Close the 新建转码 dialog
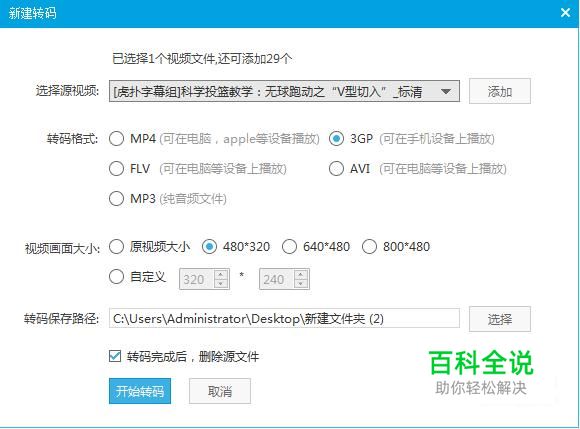The width and height of the screenshot is (580, 429). (x=565, y=13)
